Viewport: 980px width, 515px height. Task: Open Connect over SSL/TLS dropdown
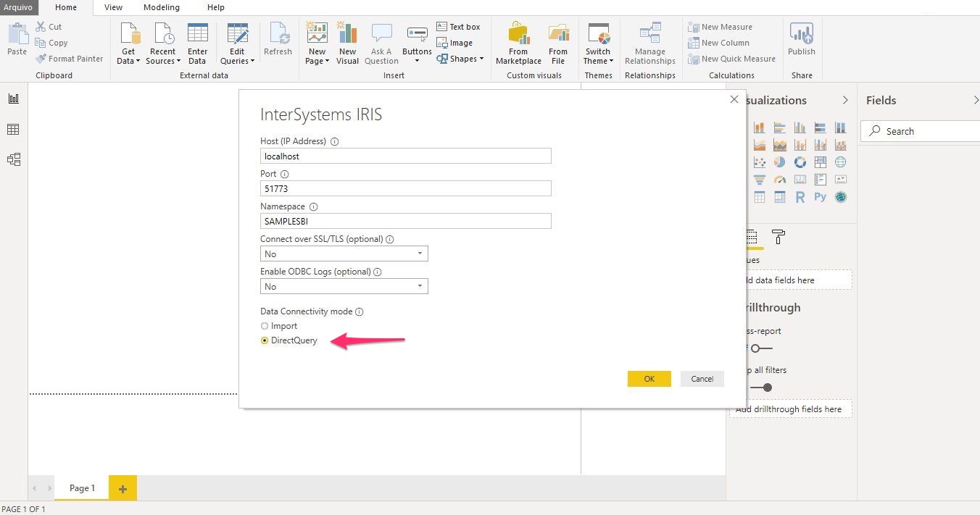344,254
